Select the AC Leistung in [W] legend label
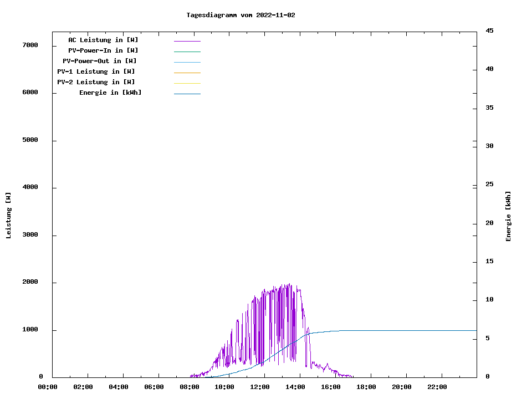Screen dimensions: 532x399 pos(103,40)
